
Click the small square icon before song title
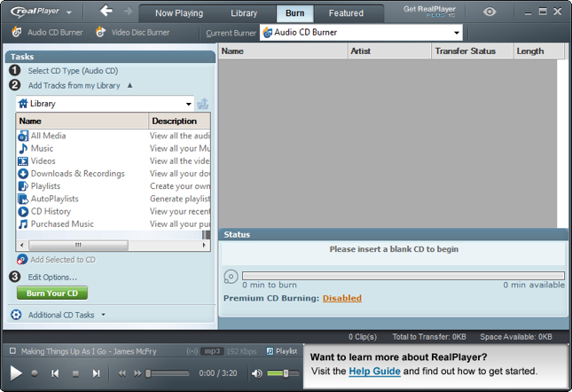pos(12,351)
